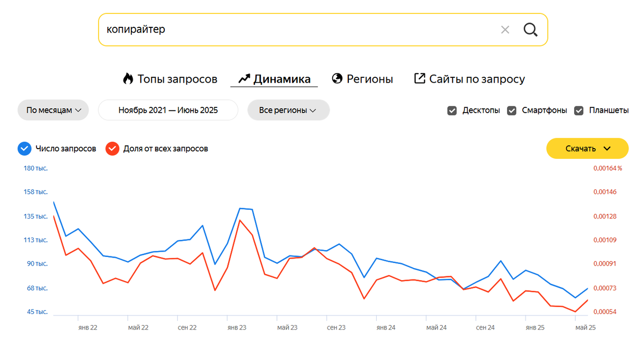The image size is (644, 345).
Task: Expand the Все регионы dropdown
Action: tap(288, 110)
